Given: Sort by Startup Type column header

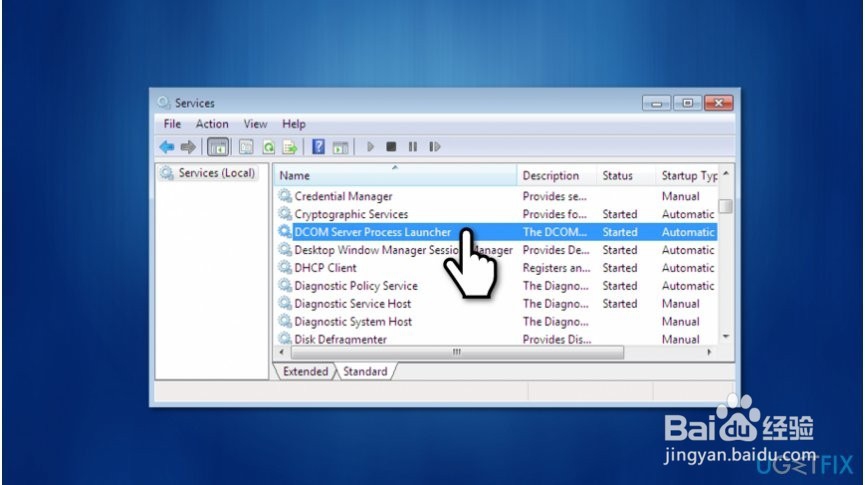Looking at the screenshot, I should click(x=686, y=175).
